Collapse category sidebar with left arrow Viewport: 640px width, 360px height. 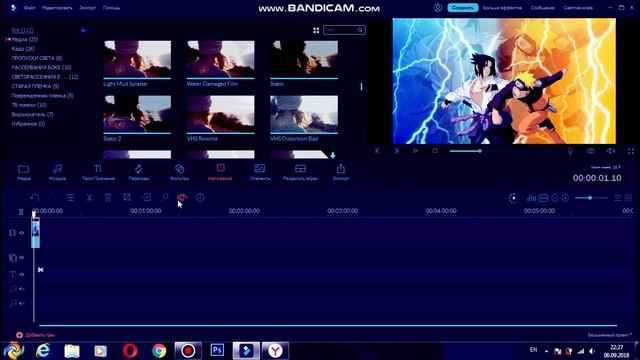pyautogui.click(x=84, y=31)
